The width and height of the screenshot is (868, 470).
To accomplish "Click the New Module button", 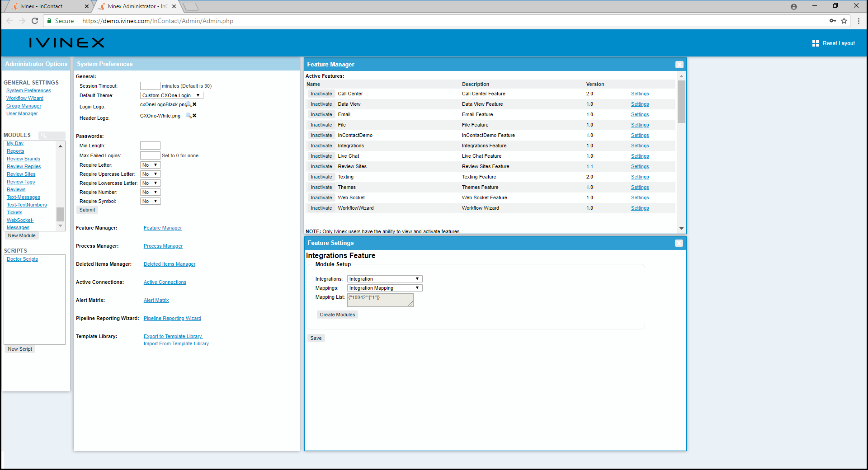I will [22, 235].
